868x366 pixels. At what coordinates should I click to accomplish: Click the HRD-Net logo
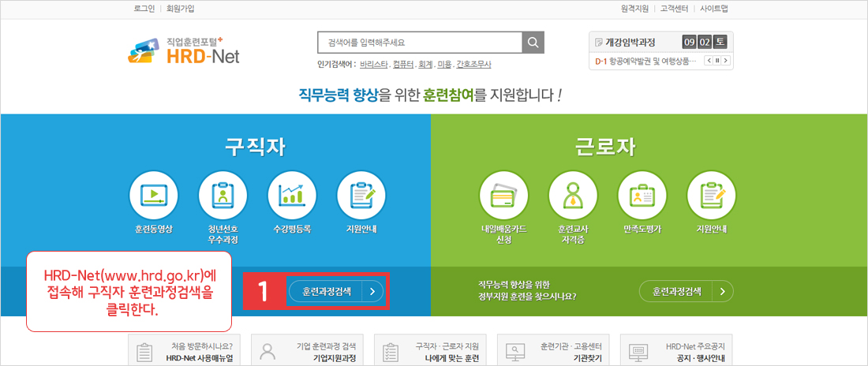coord(183,50)
